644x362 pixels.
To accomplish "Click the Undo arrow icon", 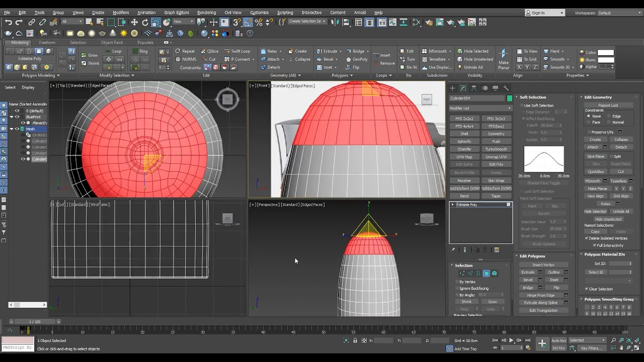I will tap(8, 22).
